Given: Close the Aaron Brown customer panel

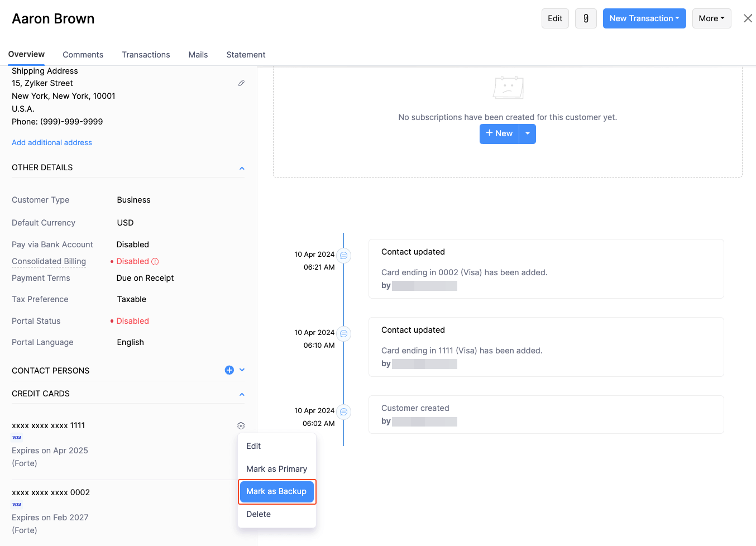Looking at the screenshot, I should pos(748,18).
